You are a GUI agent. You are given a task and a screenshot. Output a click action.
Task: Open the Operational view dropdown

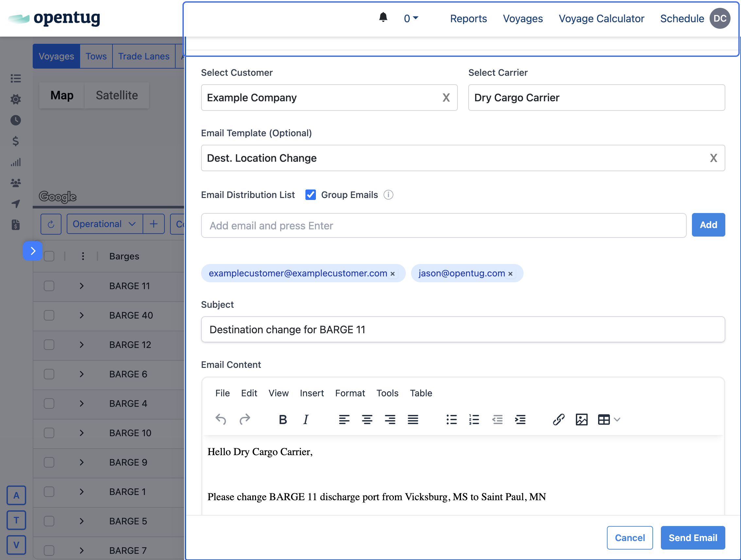105,224
